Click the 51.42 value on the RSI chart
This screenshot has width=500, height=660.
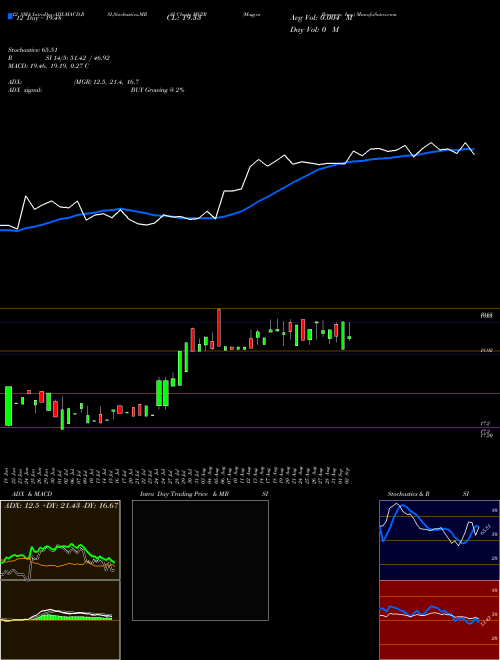tap(485, 621)
